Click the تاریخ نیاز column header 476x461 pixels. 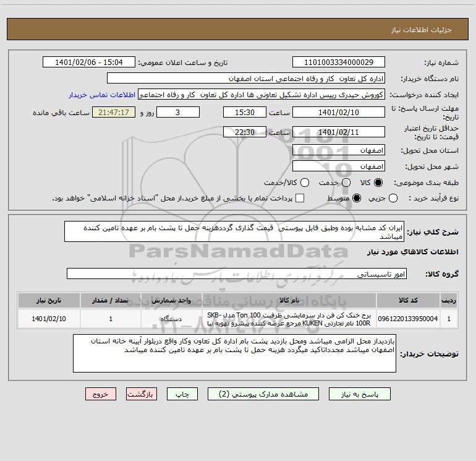pyautogui.click(x=49, y=300)
